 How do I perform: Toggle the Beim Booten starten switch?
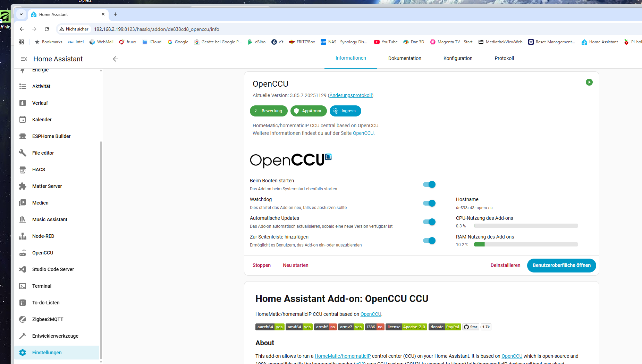click(429, 184)
